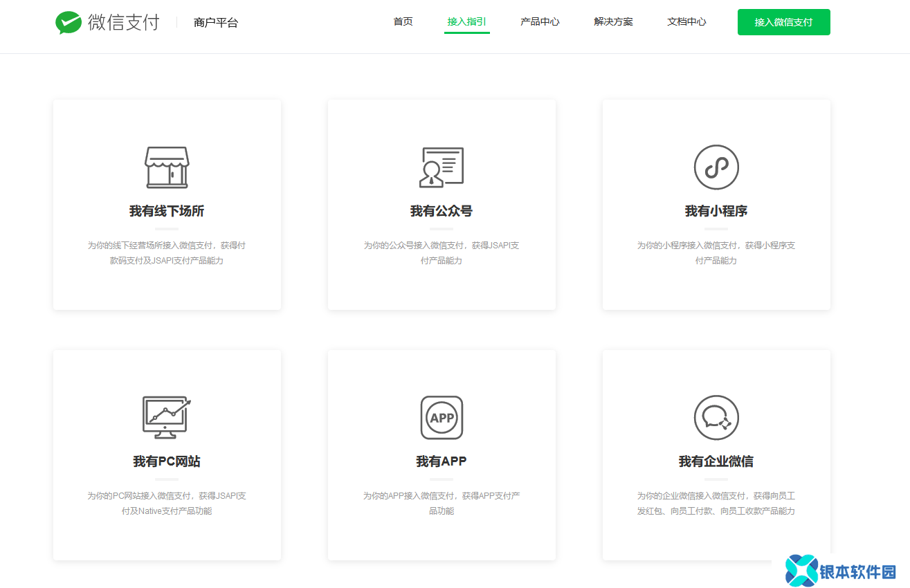The width and height of the screenshot is (910, 588).
Task: Click the 商户平台 header text
Action: (x=216, y=23)
